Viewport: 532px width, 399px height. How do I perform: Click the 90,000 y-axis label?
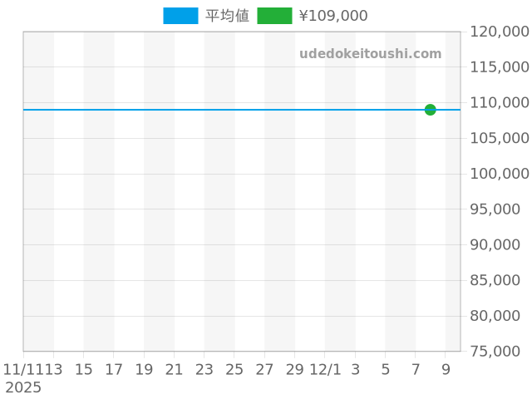coord(503,245)
